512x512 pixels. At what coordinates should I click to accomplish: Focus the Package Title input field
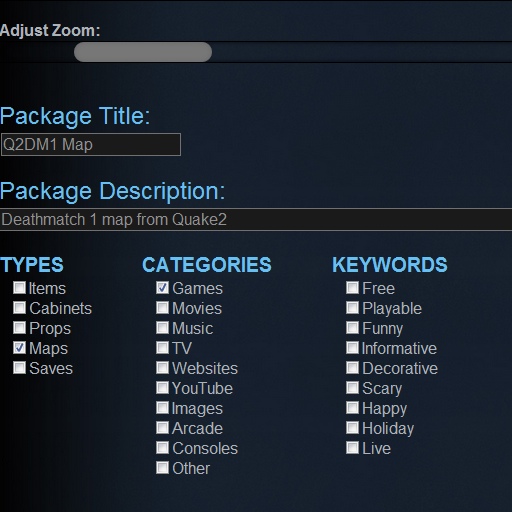tap(91, 145)
